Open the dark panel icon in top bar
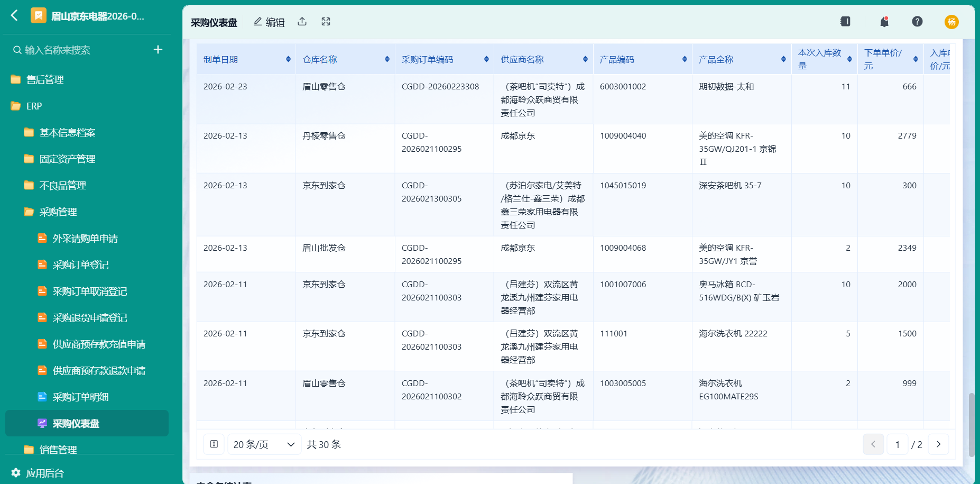Viewport: 980px width, 484px height. (x=845, y=22)
